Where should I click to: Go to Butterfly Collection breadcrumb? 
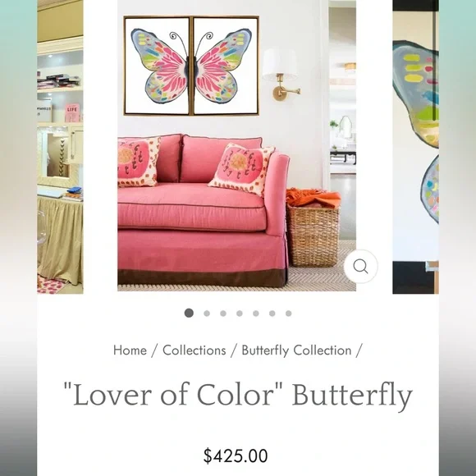[x=296, y=350]
